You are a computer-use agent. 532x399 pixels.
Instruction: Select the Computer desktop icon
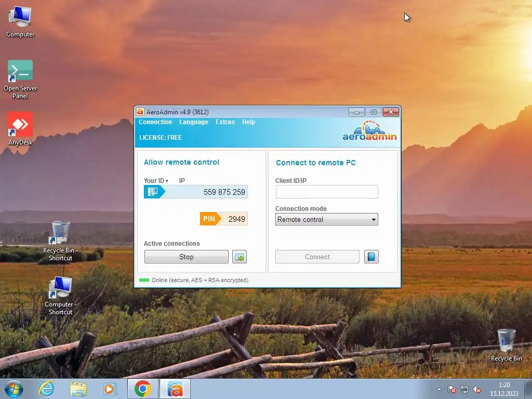[x=20, y=22]
